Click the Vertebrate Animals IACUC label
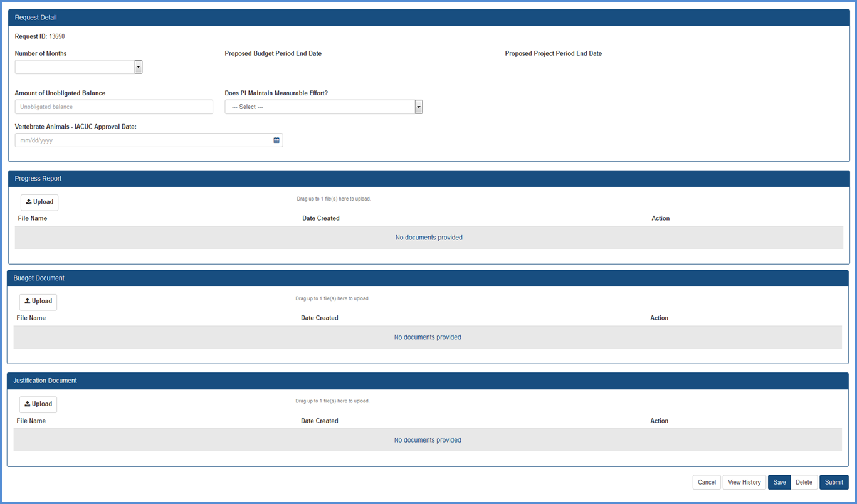The width and height of the screenshot is (857, 504). coord(76,127)
